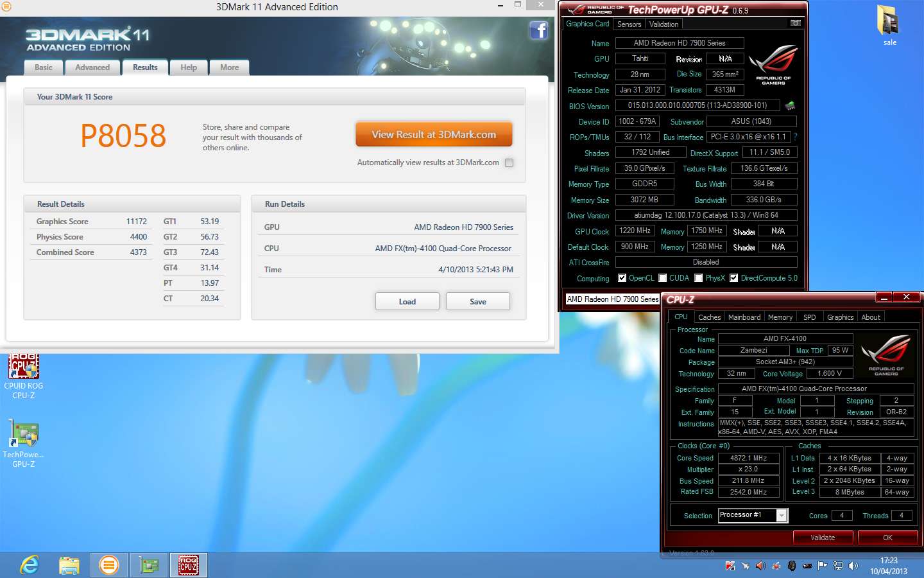The width and height of the screenshot is (924, 578).
Task: Click the Kaspersky tray icon
Action: [730, 566]
